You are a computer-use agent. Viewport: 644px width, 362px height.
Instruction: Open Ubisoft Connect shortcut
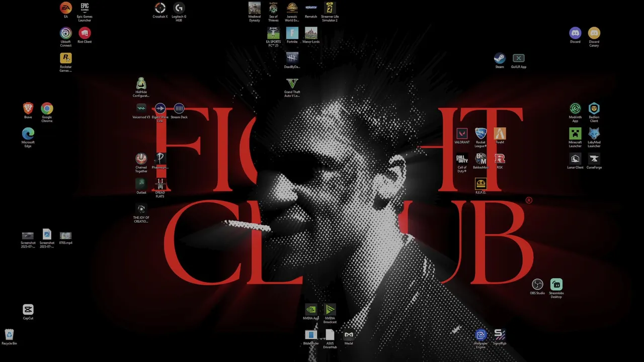point(65,33)
